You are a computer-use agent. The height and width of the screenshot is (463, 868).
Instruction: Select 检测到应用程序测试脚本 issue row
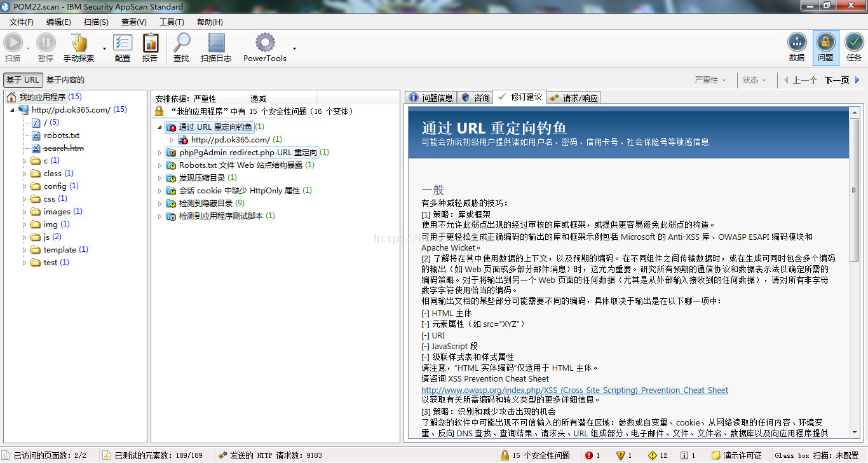click(x=221, y=216)
